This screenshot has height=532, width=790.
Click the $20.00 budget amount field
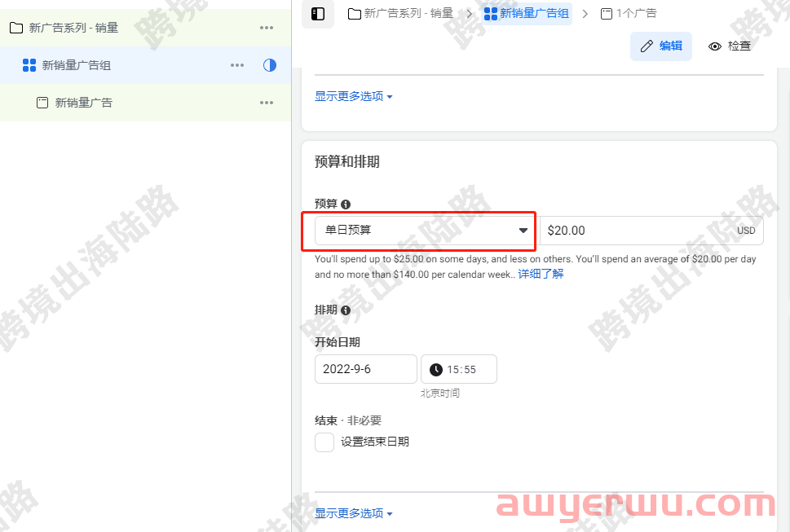pos(651,231)
